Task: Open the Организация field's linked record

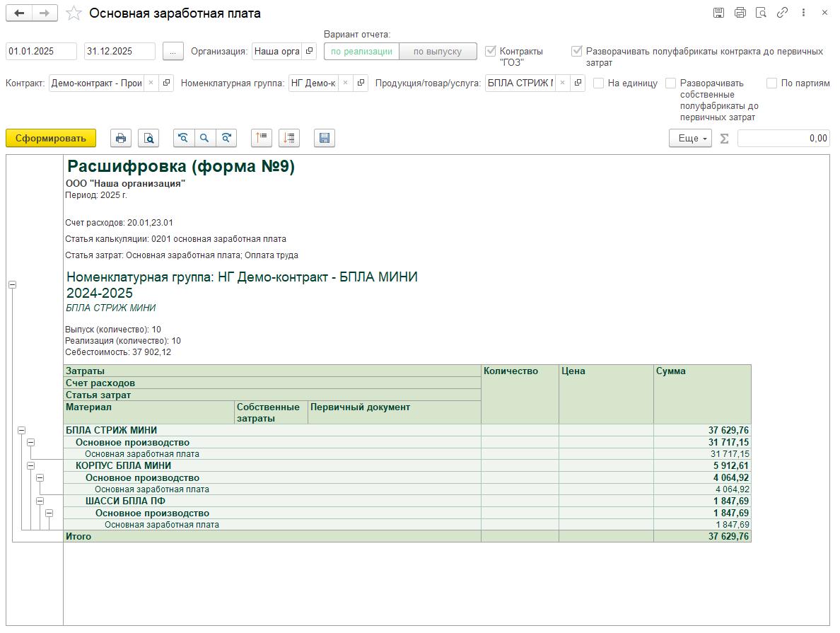Action: [x=309, y=52]
